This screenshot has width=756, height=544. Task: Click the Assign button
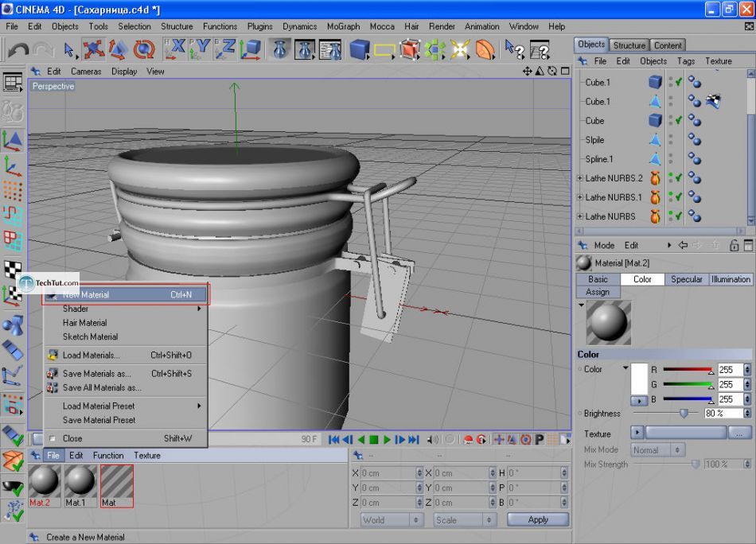(x=598, y=292)
